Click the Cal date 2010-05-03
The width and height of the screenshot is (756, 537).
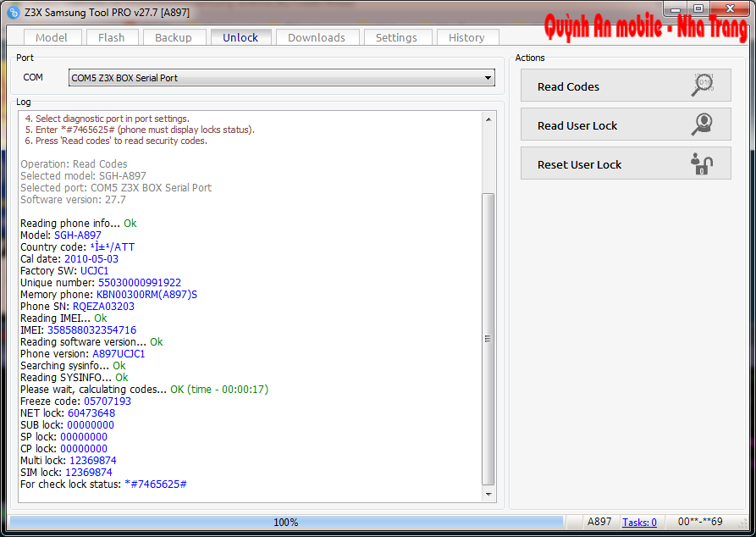click(91, 259)
